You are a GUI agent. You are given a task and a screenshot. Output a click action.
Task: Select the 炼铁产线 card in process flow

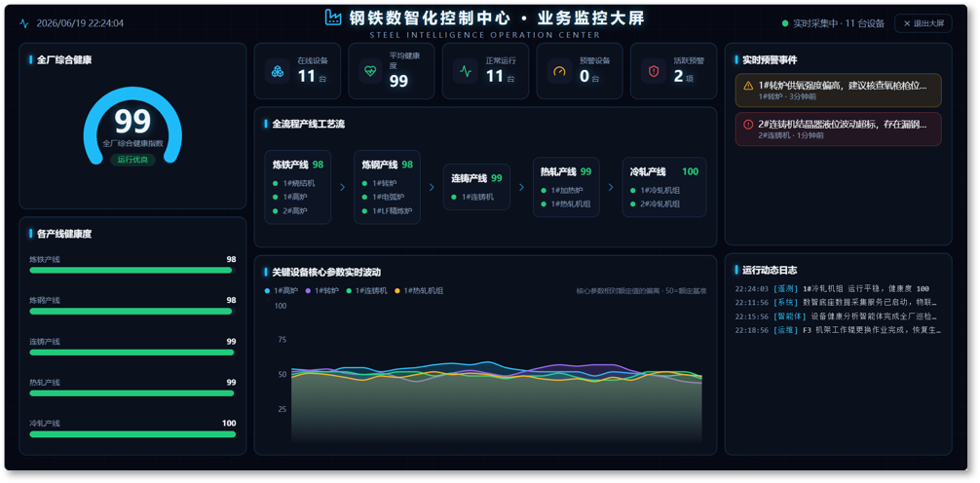(x=297, y=187)
